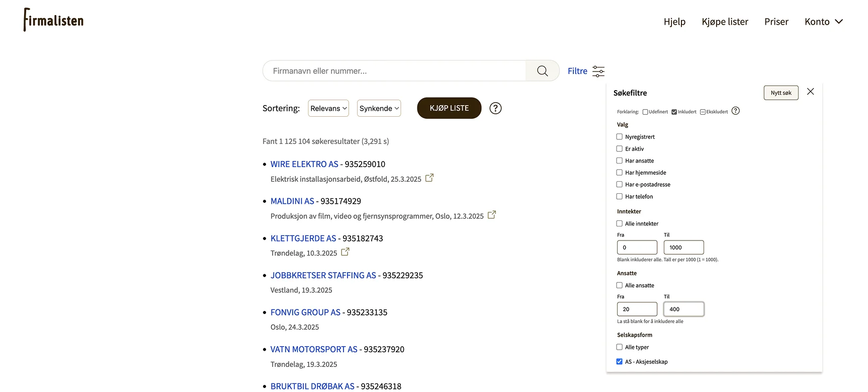Click the magnifying glass search icon

point(542,71)
